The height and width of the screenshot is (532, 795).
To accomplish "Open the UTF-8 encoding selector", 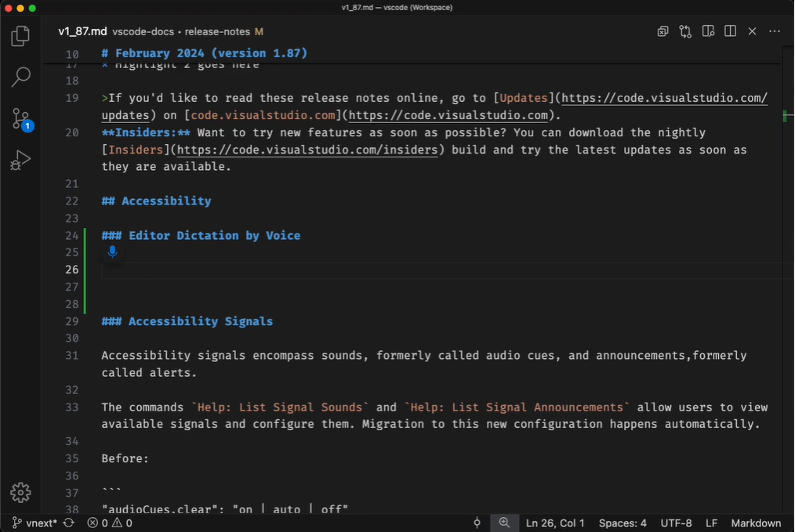I will (x=676, y=523).
